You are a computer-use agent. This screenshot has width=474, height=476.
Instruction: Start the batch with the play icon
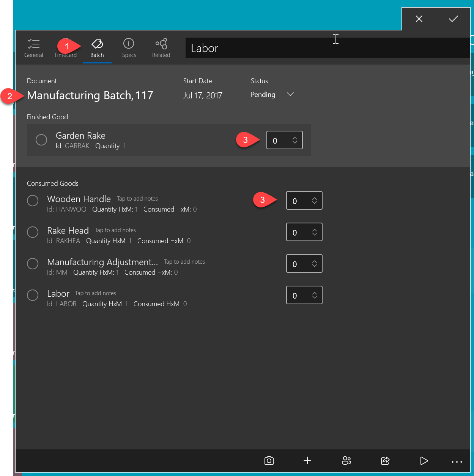(424, 461)
